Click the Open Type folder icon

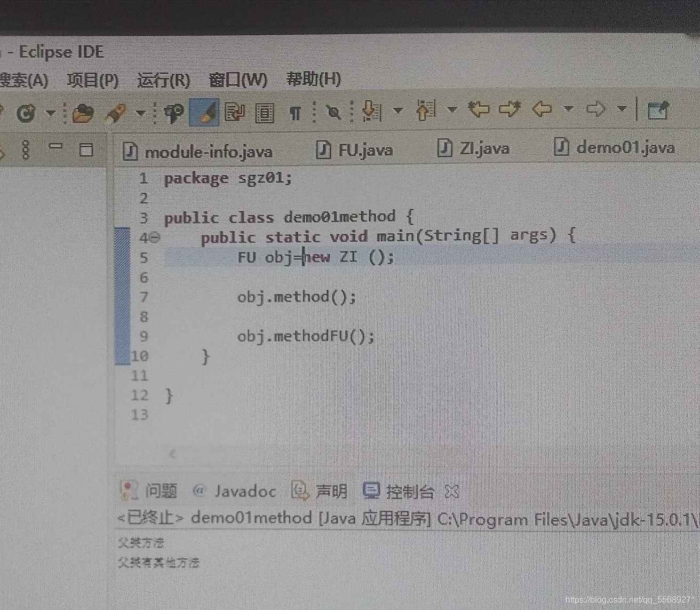pyautogui.click(x=83, y=113)
